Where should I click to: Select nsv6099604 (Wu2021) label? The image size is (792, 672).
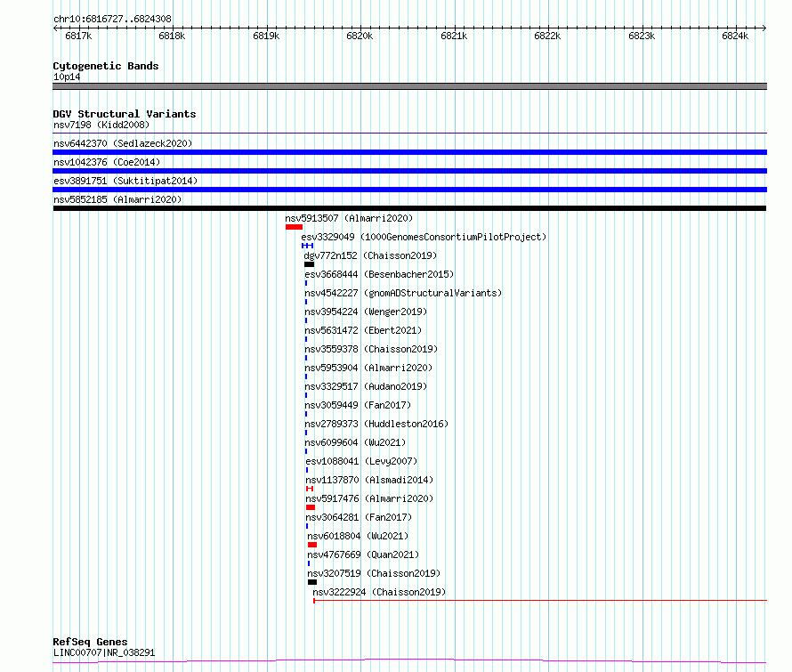(355, 442)
